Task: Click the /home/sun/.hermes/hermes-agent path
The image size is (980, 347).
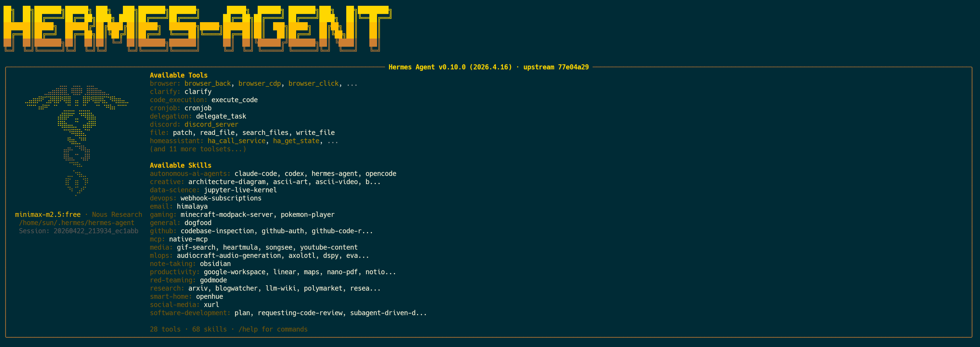Action: (76, 223)
